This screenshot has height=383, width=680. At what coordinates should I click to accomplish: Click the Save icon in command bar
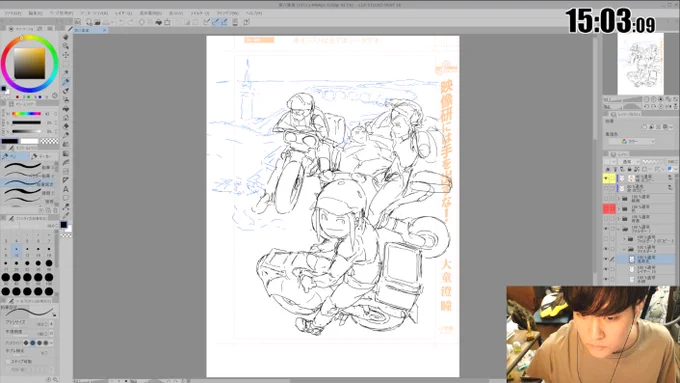click(105, 22)
